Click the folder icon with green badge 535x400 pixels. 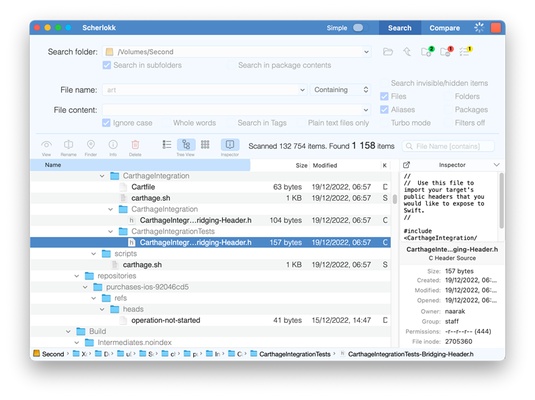[427, 51]
